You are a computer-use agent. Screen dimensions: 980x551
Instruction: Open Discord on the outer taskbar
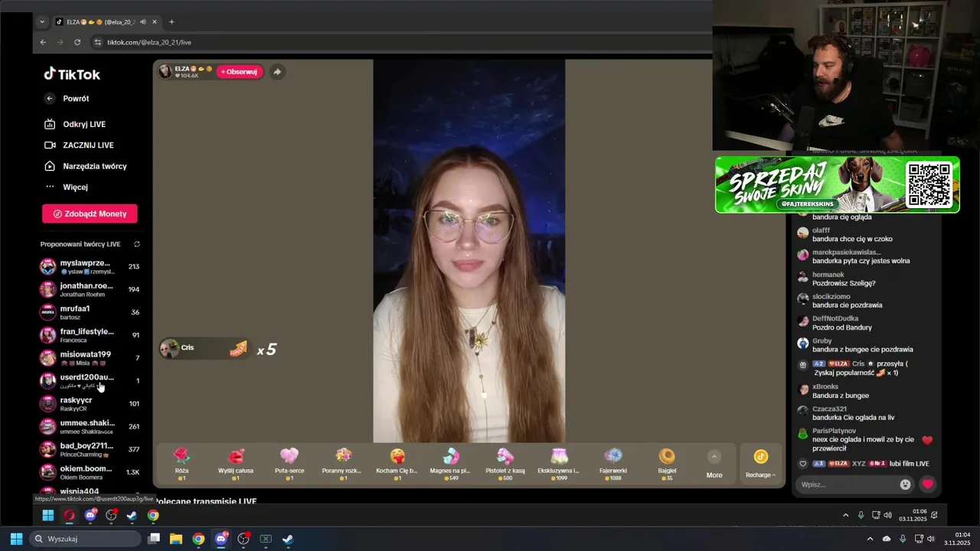point(221,539)
